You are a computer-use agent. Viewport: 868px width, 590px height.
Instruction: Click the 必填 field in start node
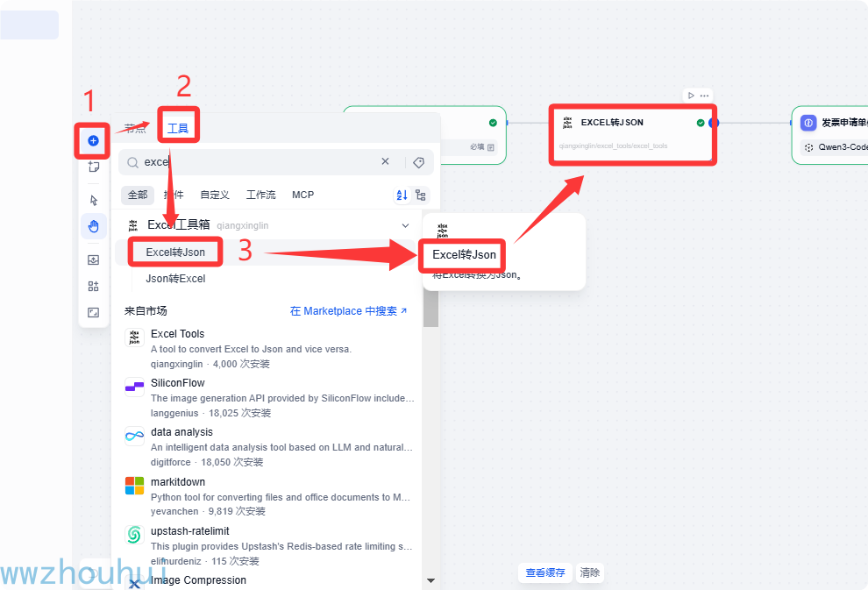click(x=483, y=146)
